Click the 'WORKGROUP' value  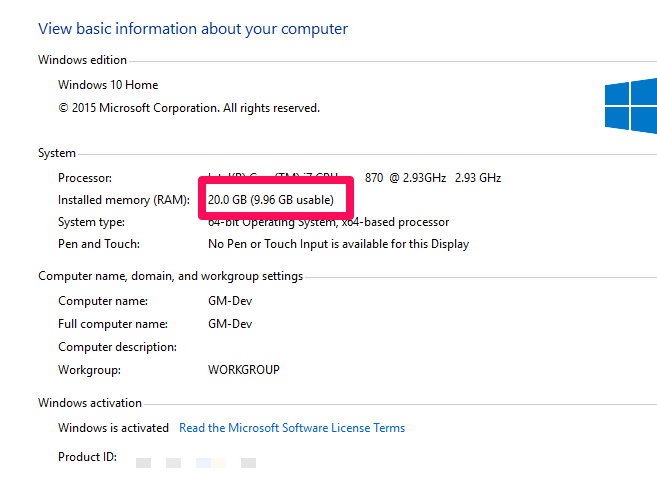[244, 370]
